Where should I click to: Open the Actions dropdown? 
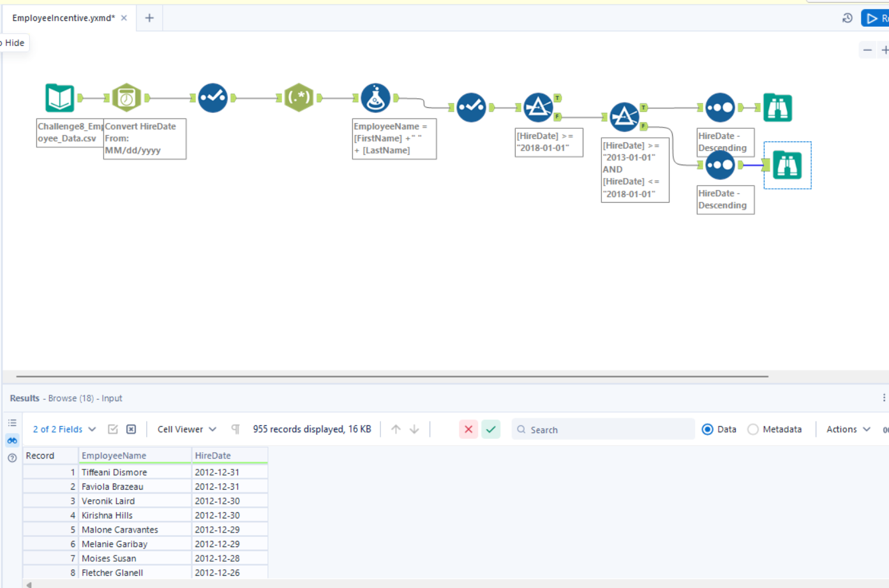point(848,429)
